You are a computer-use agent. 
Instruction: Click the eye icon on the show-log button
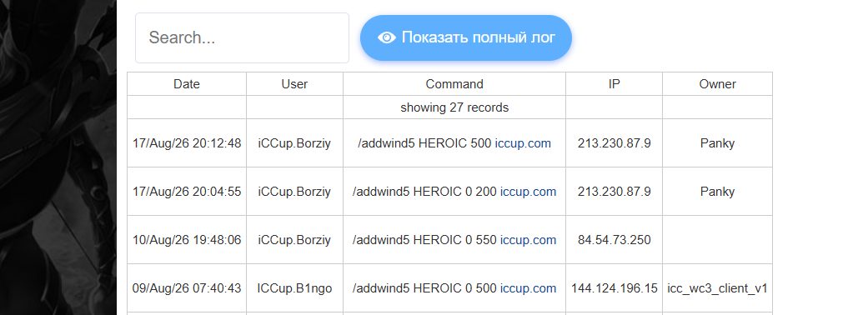coord(387,37)
